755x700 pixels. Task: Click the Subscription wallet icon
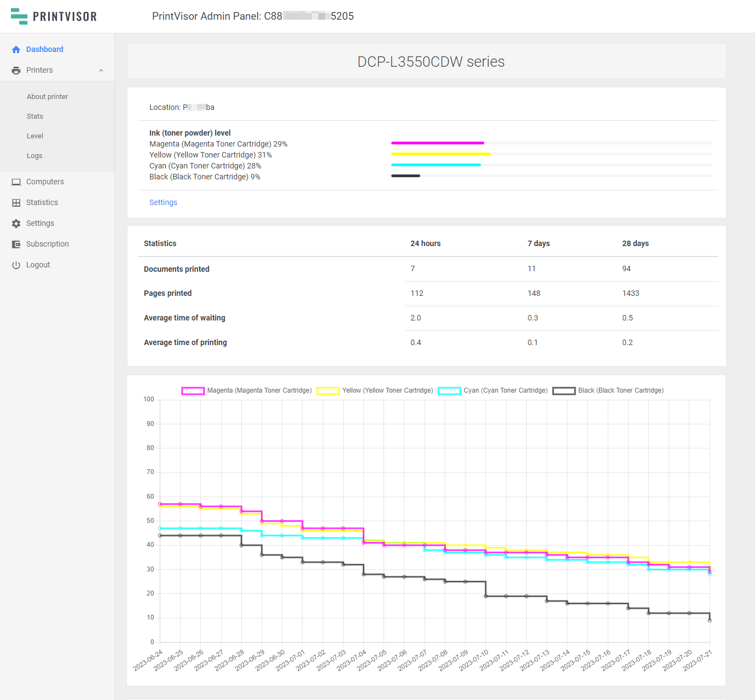pyautogui.click(x=16, y=244)
